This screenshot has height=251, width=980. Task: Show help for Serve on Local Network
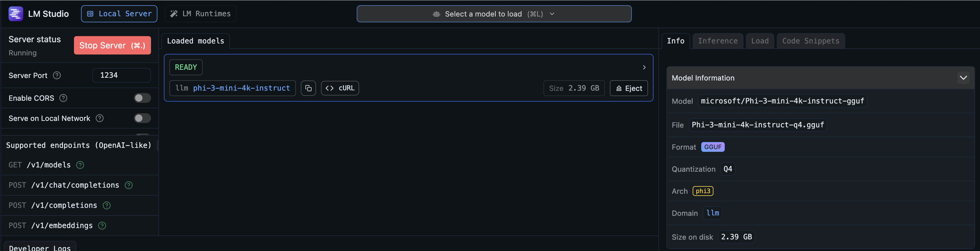point(100,118)
